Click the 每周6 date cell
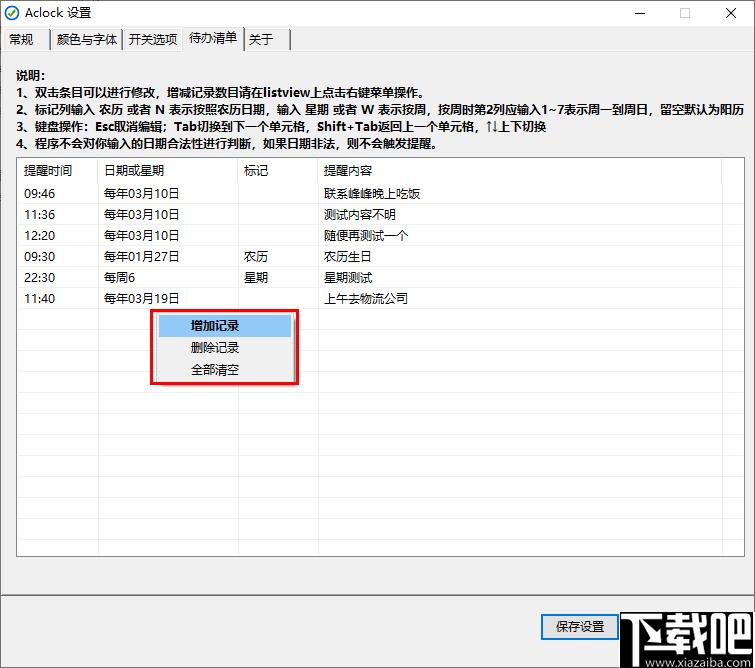This screenshot has width=755, height=668. (x=119, y=277)
